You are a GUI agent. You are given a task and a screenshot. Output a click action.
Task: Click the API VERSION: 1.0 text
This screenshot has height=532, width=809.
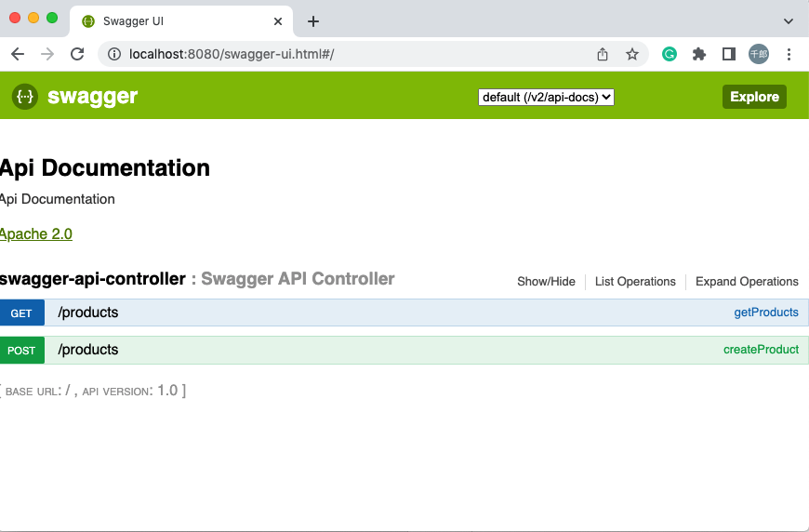[130, 391]
